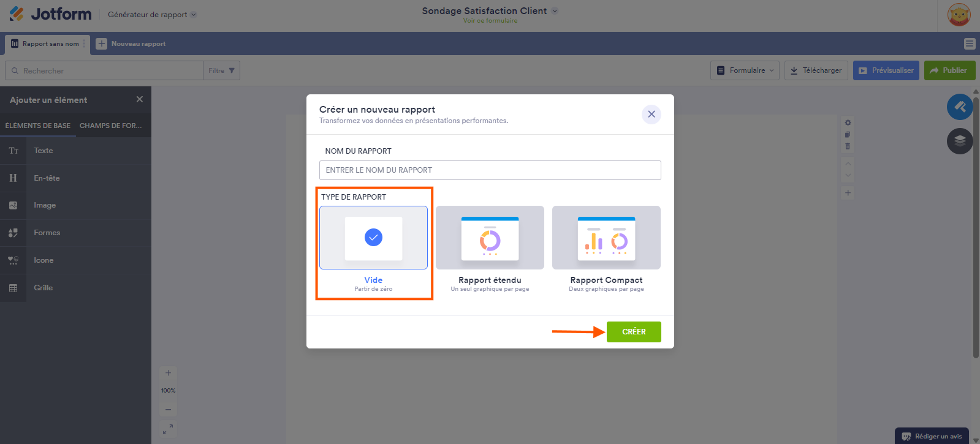Expand the Générateur de rapport dropdown
The image size is (980, 444).
(x=152, y=15)
